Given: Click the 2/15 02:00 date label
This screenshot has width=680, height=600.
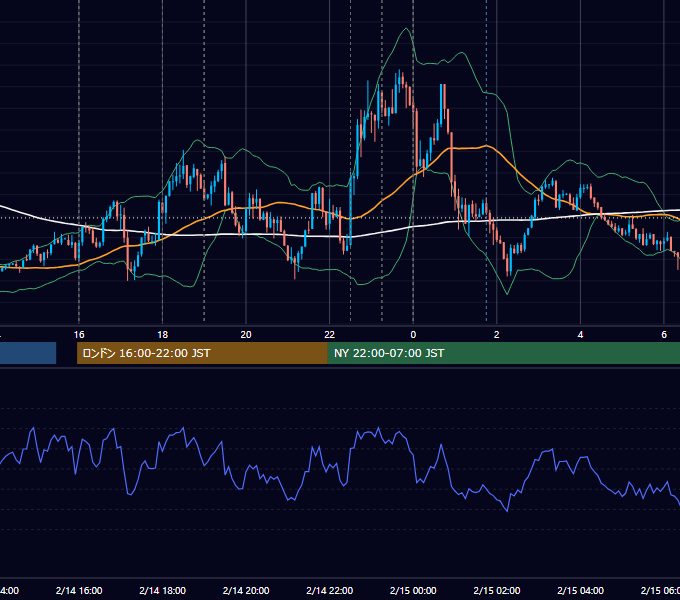Looking at the screenshot, I should click(x=497, y=590).
